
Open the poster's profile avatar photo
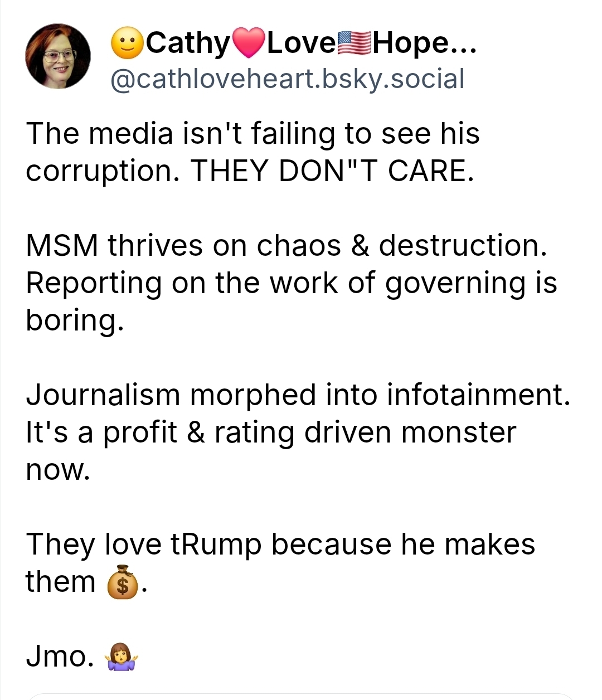(58, 57)
